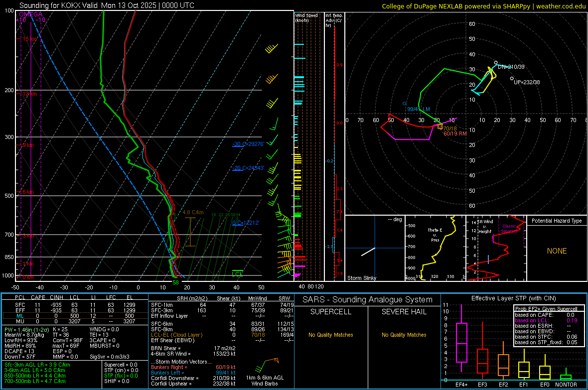Click the EF4+ box plot label
The height and width of the screenshot is (390, 588).
coord(461,385)
